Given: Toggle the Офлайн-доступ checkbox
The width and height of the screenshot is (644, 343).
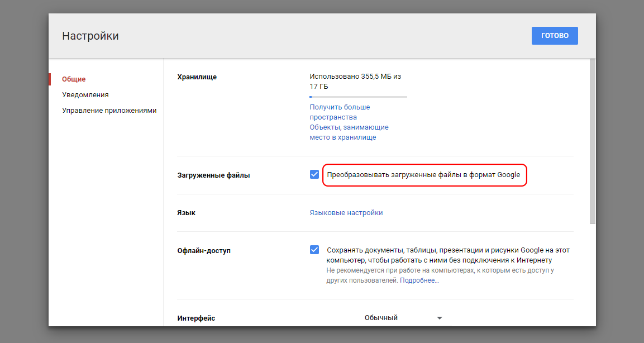Looking at the screenshot, I should pyautogui.click(x=314, y=250).
